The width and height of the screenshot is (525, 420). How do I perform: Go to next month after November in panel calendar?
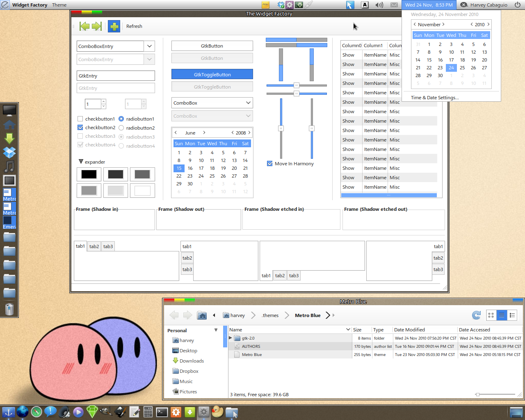(443, 24)
